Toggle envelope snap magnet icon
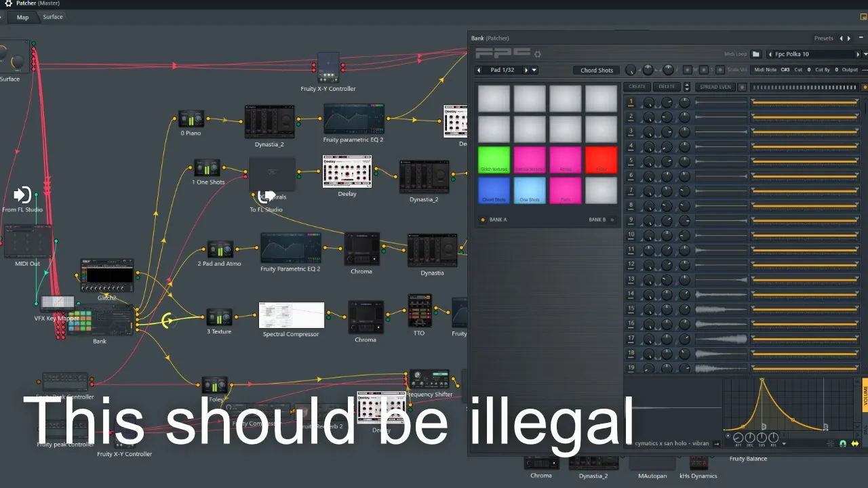 pyautogui.click(x=843, y=444)
